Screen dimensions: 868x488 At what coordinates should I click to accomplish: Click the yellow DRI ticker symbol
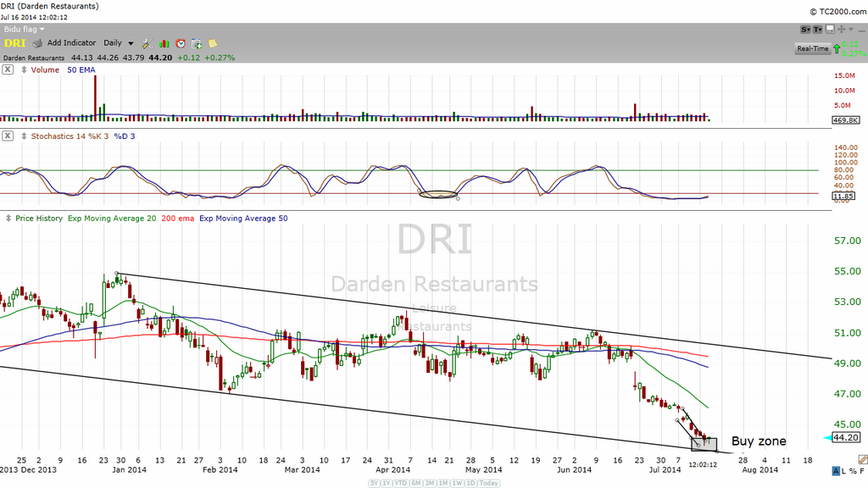[15, 43]
